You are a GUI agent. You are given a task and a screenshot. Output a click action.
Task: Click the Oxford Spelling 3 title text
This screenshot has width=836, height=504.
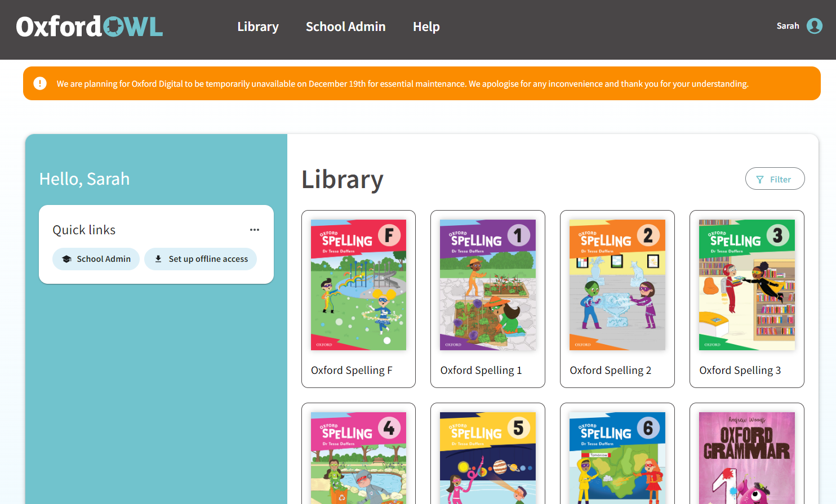(x=740, y=371)
